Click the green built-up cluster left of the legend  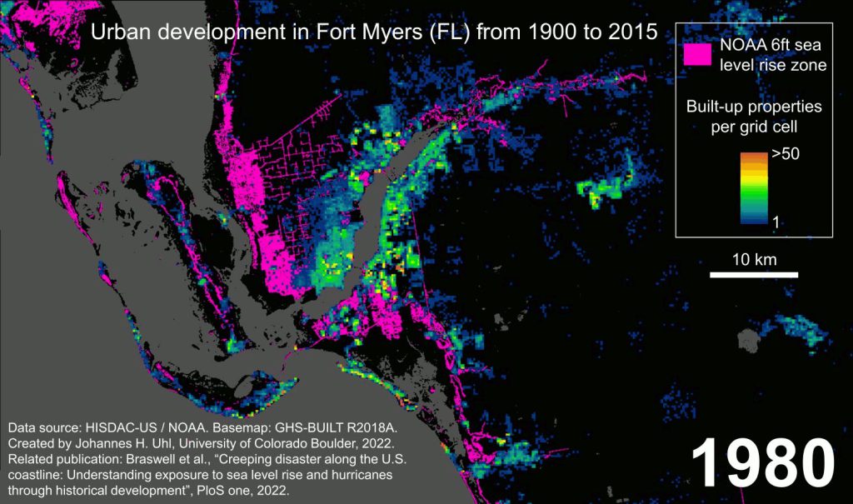coord(600,190)
